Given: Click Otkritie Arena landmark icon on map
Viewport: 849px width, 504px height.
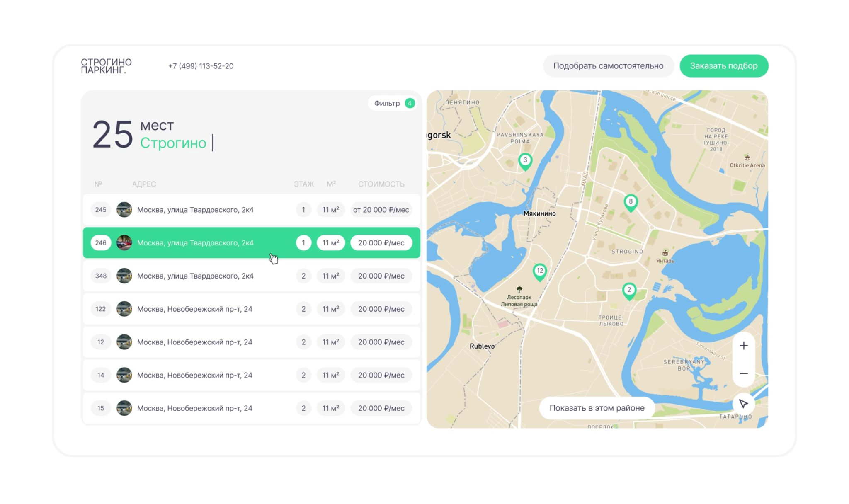Looking at the screenshot, I should click(x=747, y=158).
